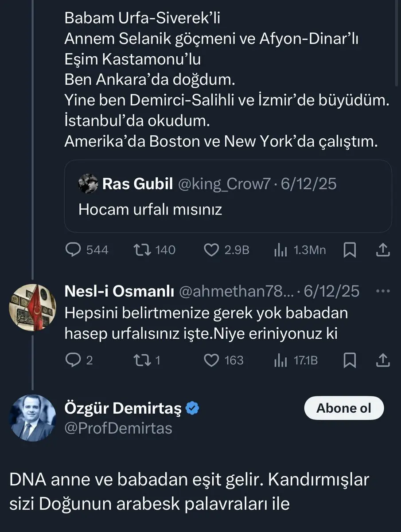This screenshot has width=401, height=532.
Task: Like Nesl-i Osmanlı's tweet with 163 likes
Action: pyautogui.click(x=212, y=360)
